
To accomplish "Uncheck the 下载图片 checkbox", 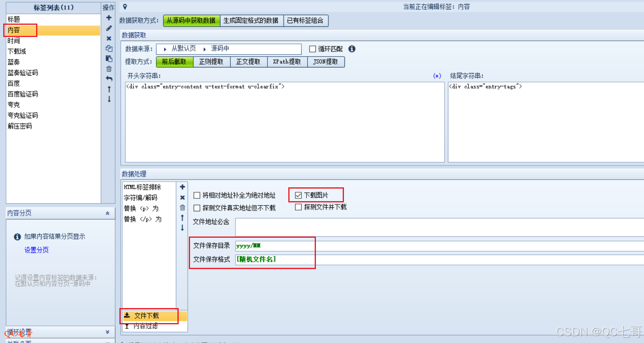I will 298,195.
